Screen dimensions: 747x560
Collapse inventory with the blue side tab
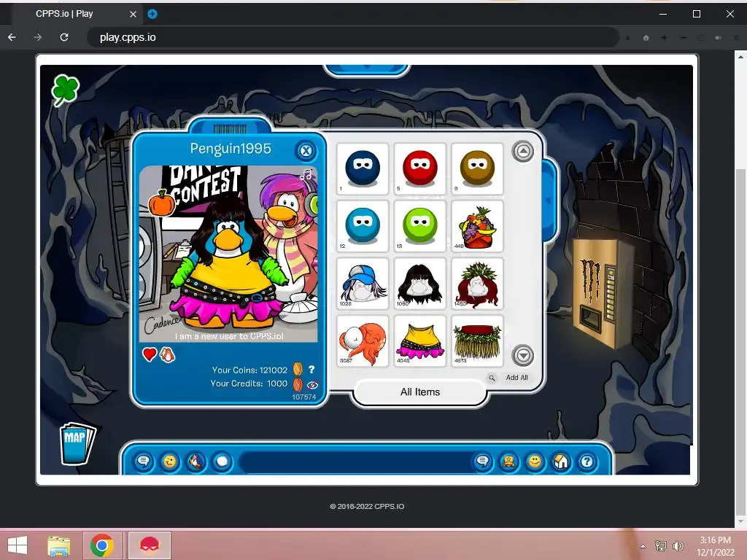coord(549,201)
